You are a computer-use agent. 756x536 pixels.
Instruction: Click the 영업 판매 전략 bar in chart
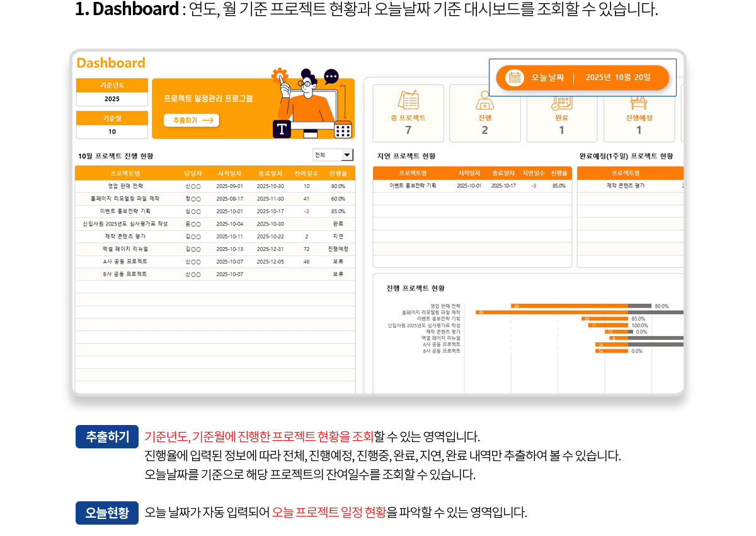(x=570, y=306)
